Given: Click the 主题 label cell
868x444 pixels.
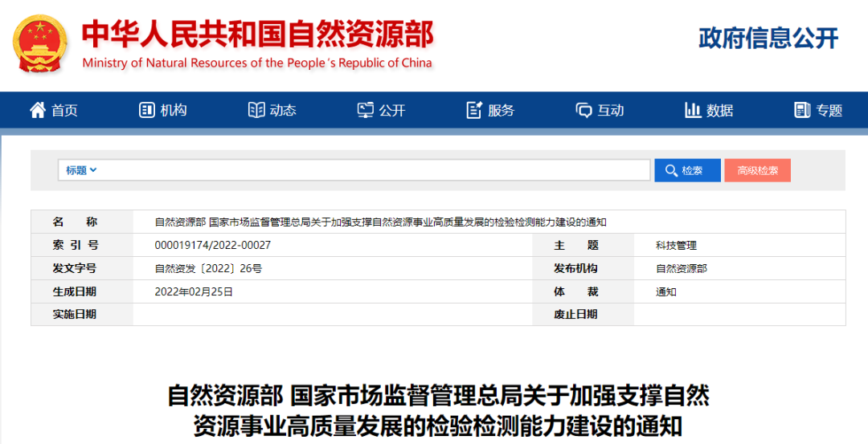Looking at the screenshot, I should pyautogui.click(x=583, y=245).
